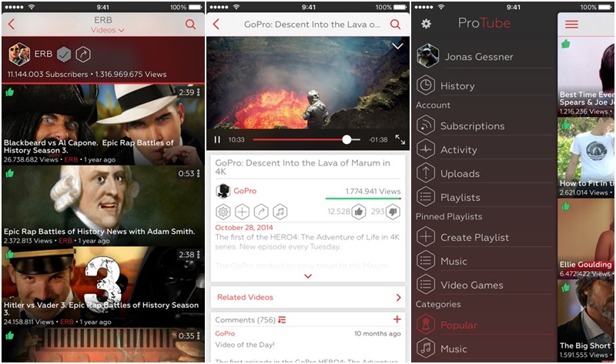The height and width of the screenshot is (364, 616).
Task: Open History in sidebar
Action: point(484,85)
